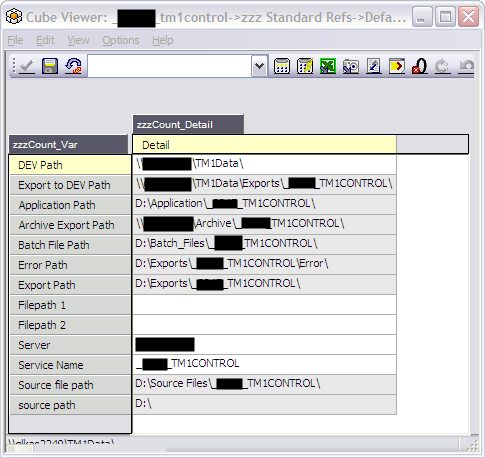485x458 pixels.
Task: Select the Detail column header
Action: point(264,145)
